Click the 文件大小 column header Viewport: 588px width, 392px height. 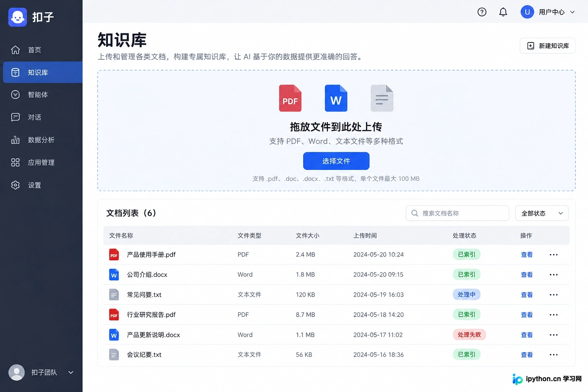click(x=307, y=235)
